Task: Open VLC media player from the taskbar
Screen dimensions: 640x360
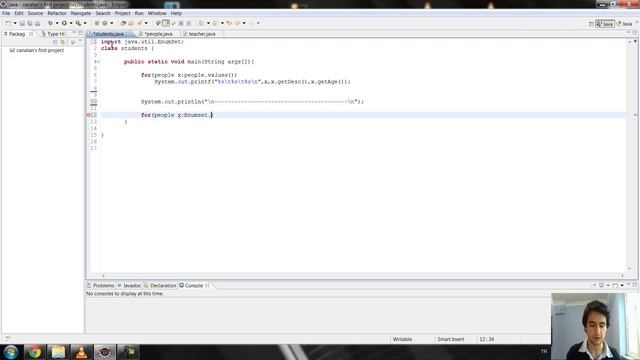Action: pos(81,352)
